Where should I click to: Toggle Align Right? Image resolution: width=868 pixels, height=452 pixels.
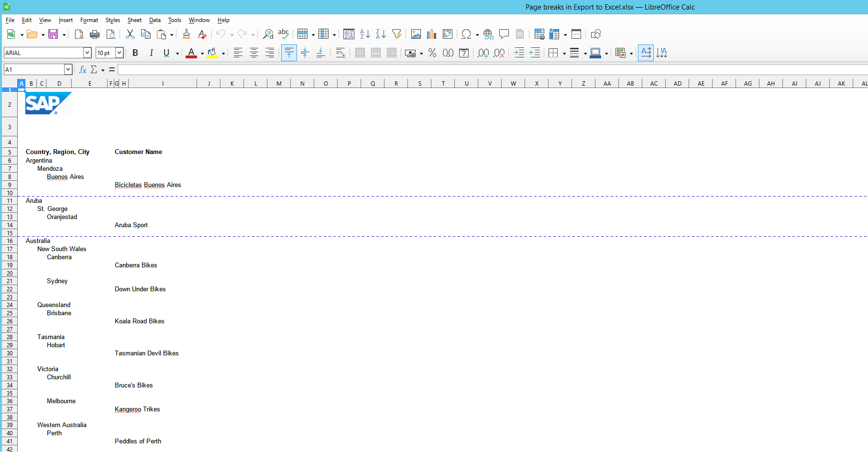[270, 53]
